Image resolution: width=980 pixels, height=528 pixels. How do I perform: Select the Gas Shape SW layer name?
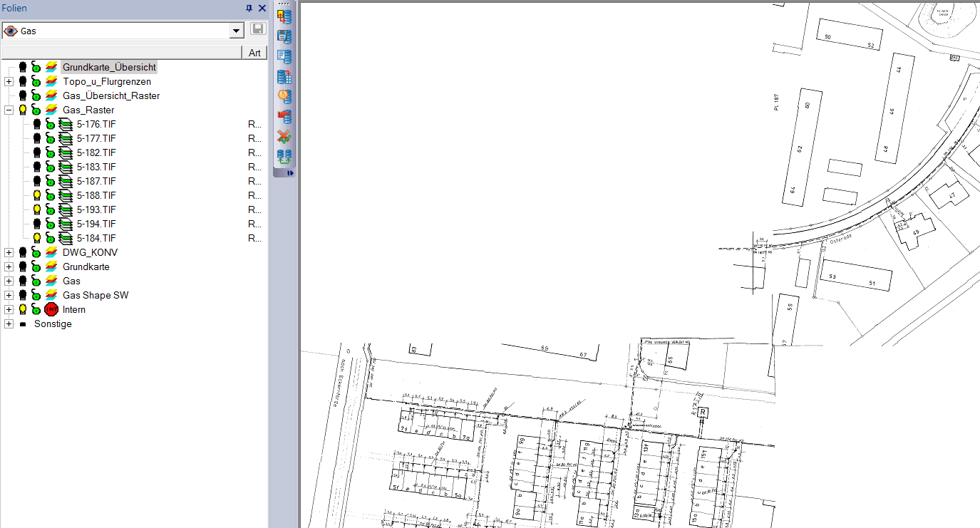[96, 295]
